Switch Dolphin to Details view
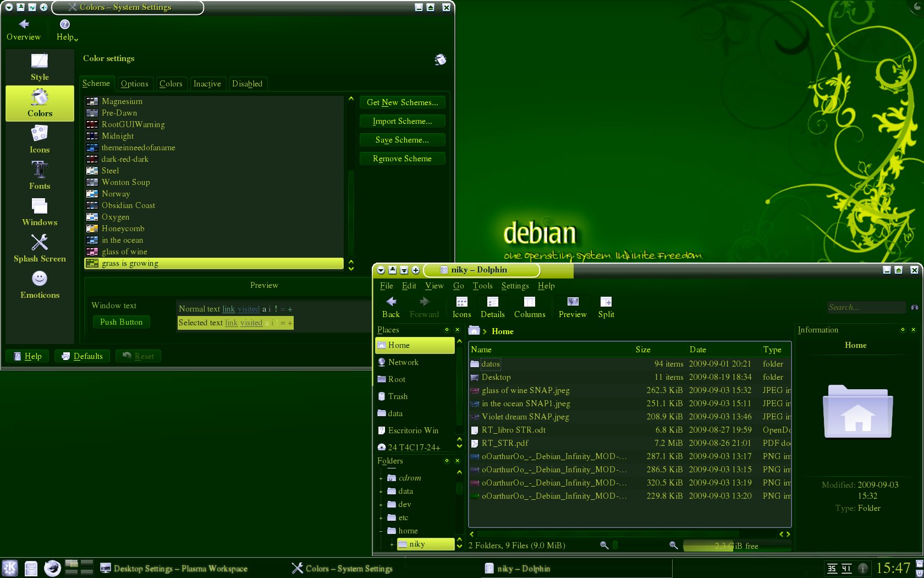The width and height of the screenshot is (924, 578). [492, 307]
